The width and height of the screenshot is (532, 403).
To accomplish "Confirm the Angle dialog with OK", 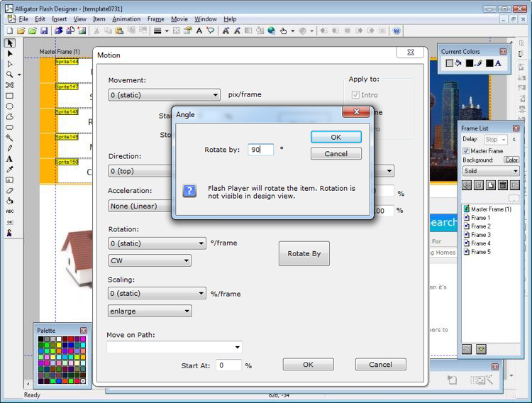I will point(336,137).
